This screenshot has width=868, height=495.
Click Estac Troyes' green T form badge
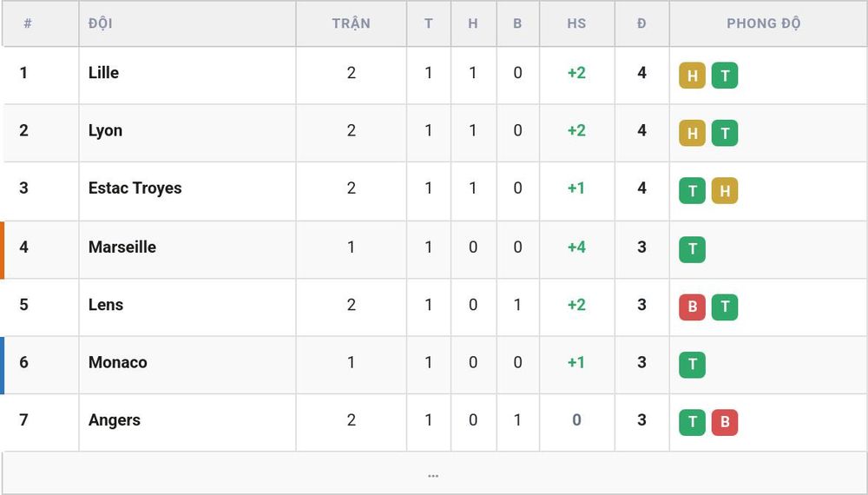(x=692, y=190)
